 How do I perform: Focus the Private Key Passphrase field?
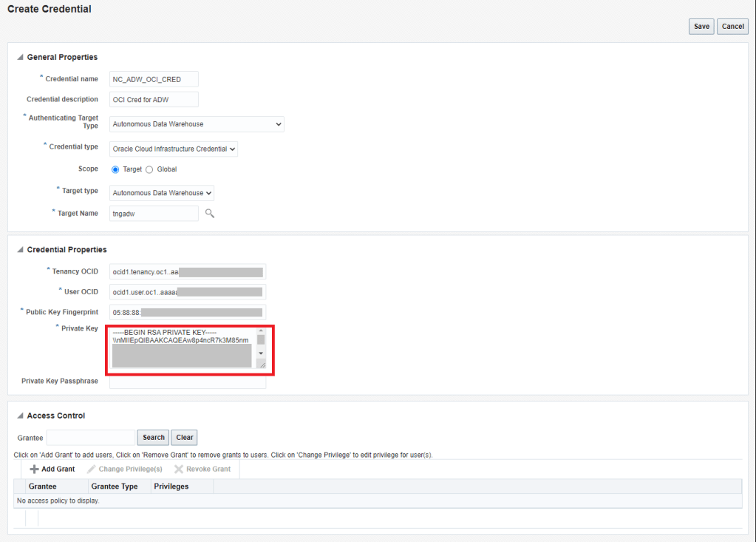click(187, 382)
